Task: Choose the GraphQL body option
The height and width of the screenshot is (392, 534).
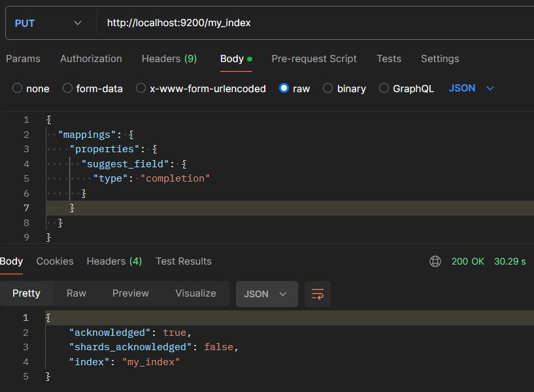Action: tap(384, 88)
